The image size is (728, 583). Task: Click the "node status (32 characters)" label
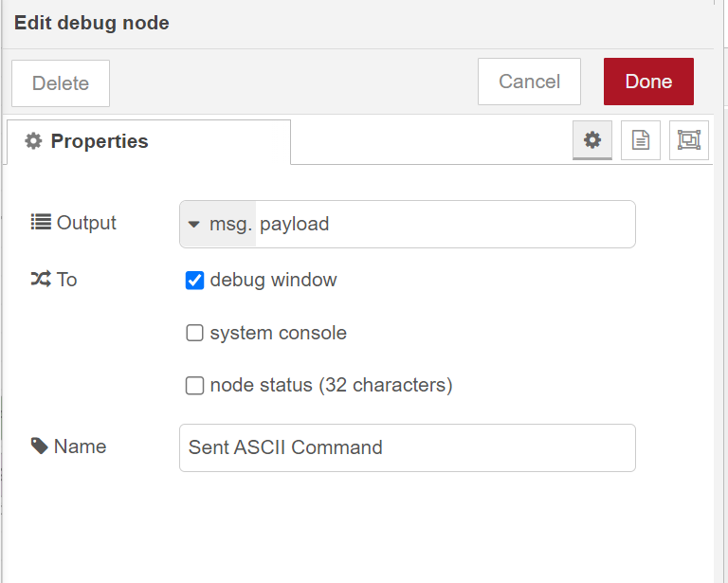tap(331, 386)
